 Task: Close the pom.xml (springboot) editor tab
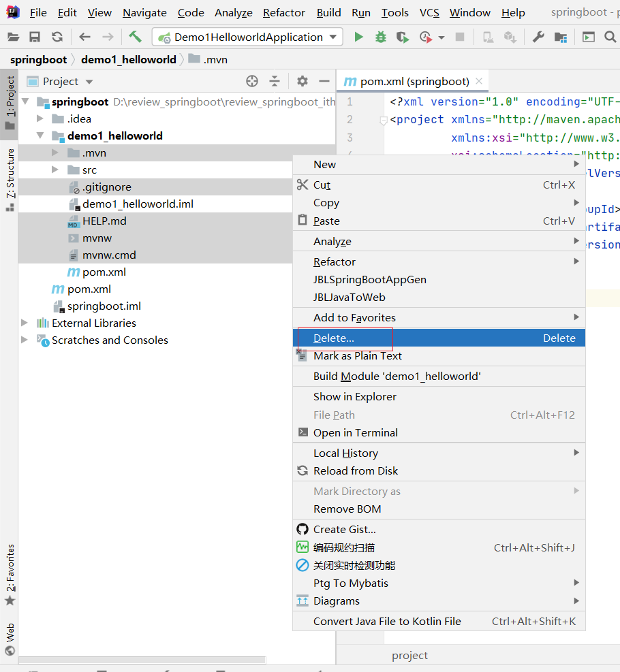pos(479,81)
